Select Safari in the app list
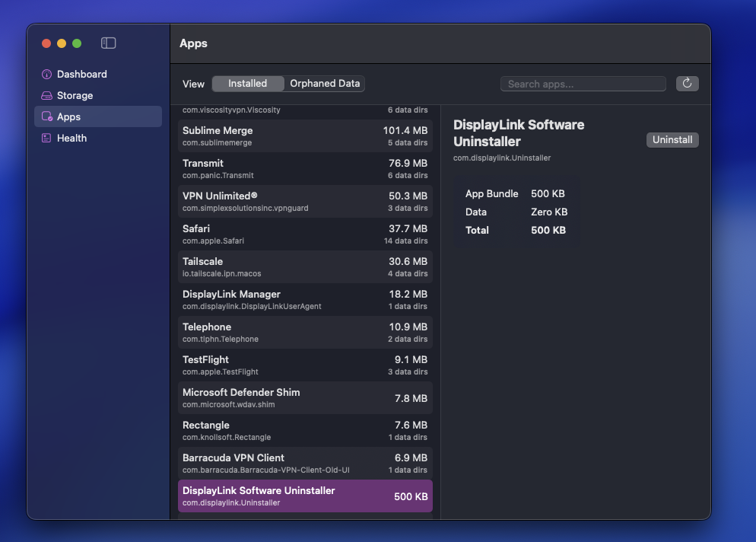 pos(304,234)
